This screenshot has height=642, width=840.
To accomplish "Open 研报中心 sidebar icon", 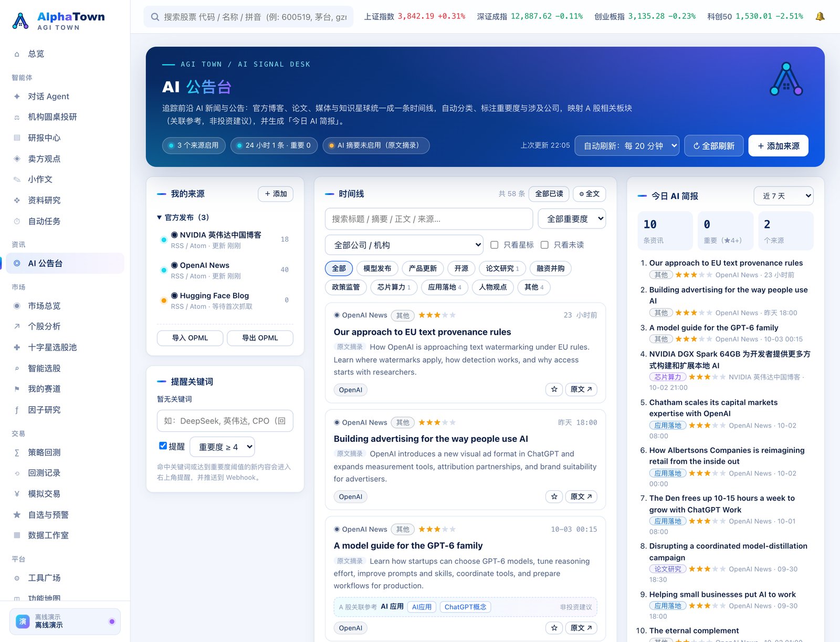I will pos(17,138).
